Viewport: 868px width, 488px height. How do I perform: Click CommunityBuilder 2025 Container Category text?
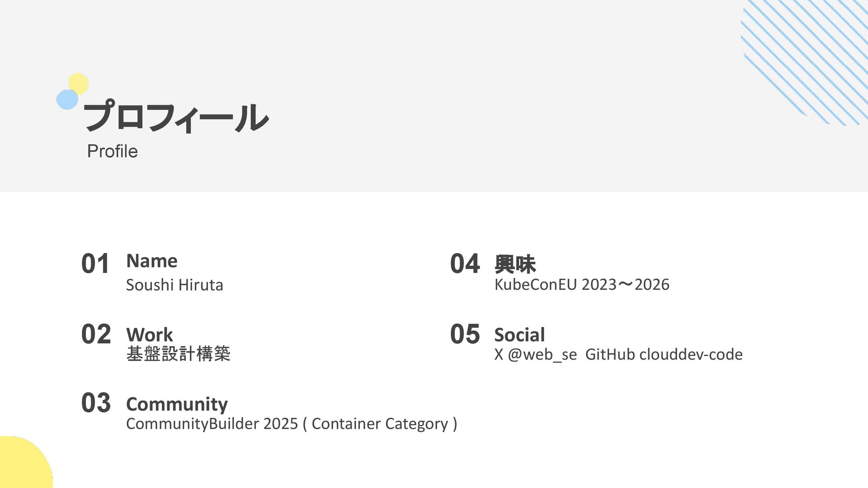click(292, 424)
